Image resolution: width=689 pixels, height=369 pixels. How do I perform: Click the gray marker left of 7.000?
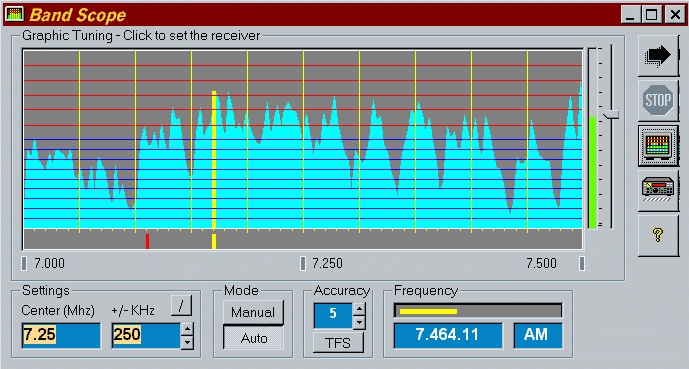pyautogui.click(x=24, y=264)
